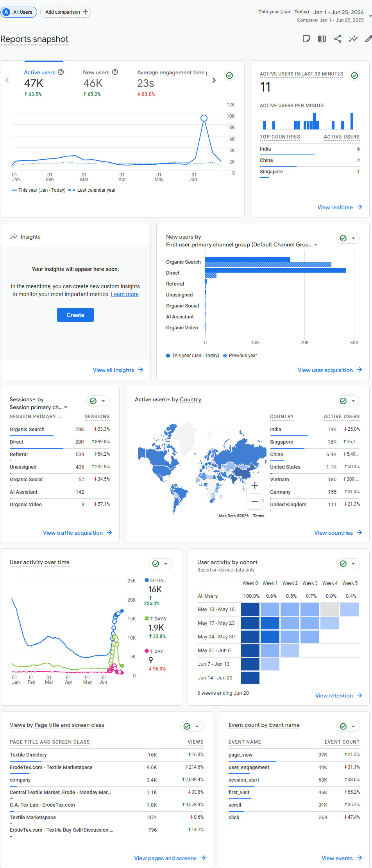Click the plus icon in Add comparison
Screen dimensions: 372x868
(x=86, y=12)
